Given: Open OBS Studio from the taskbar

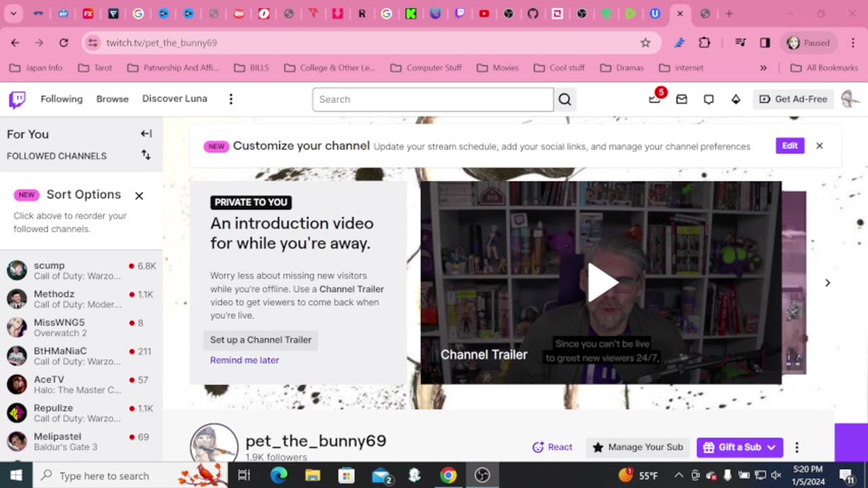Looking at the screenshot, I should coord(482,476).
